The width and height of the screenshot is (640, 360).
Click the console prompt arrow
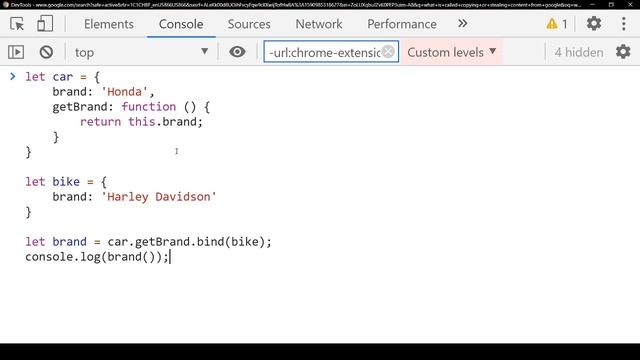[x=13, y=76]
